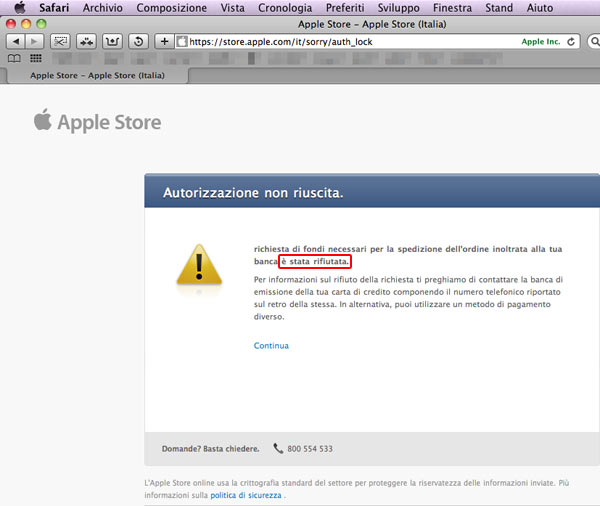The image size is (600, 506).
Task: Click the yellow warning triangle icon
Action: (198, 267)
